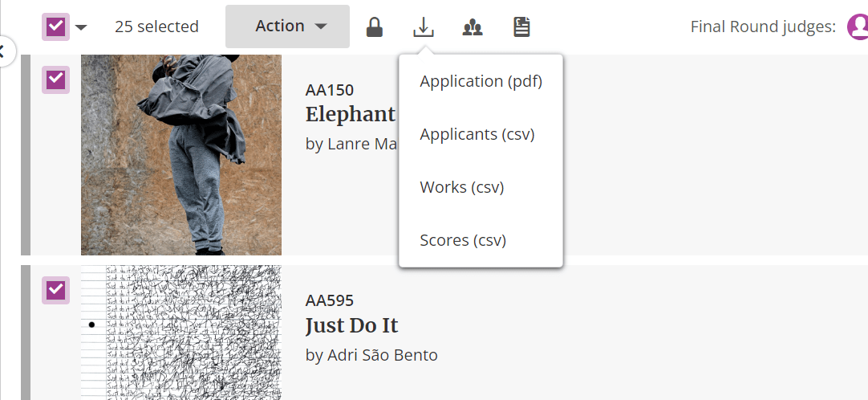Uncheck the AA150 Elephant entry checkbox
Image resolution: width=868 pixels, height=400 pixels.
click(56, 80)
